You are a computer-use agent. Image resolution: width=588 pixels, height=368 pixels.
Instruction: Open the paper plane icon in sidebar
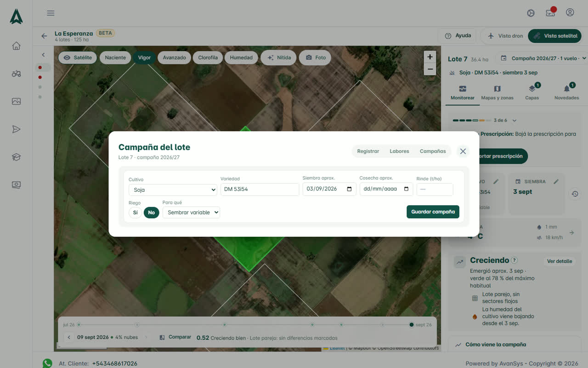(16, 129)
